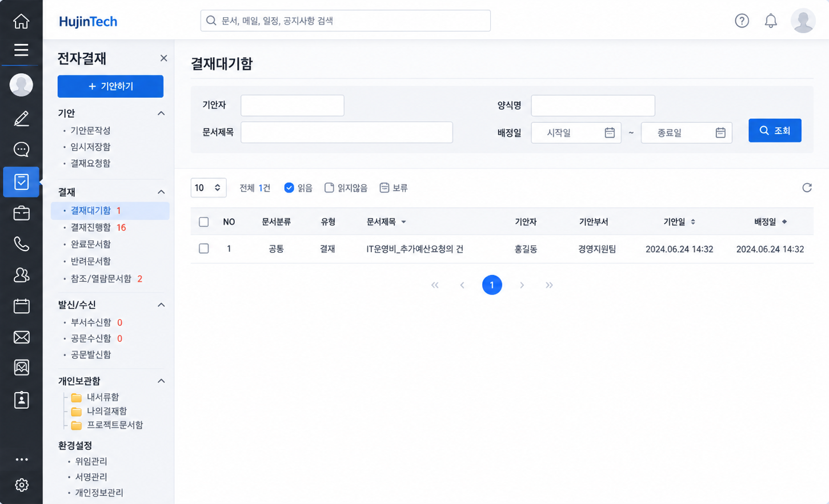This screenshot has height=504, width=829.
Task: Go to home via house icon
Action: click(21, 21)
